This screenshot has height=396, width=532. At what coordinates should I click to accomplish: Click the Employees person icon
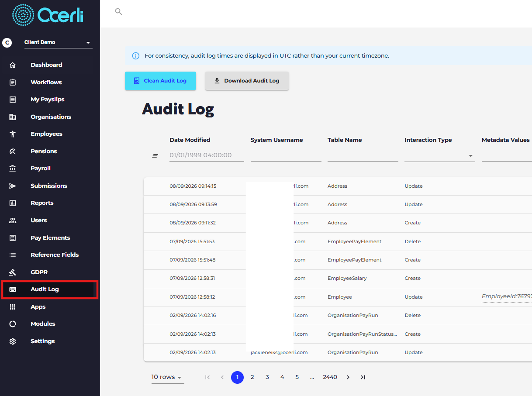13,134
